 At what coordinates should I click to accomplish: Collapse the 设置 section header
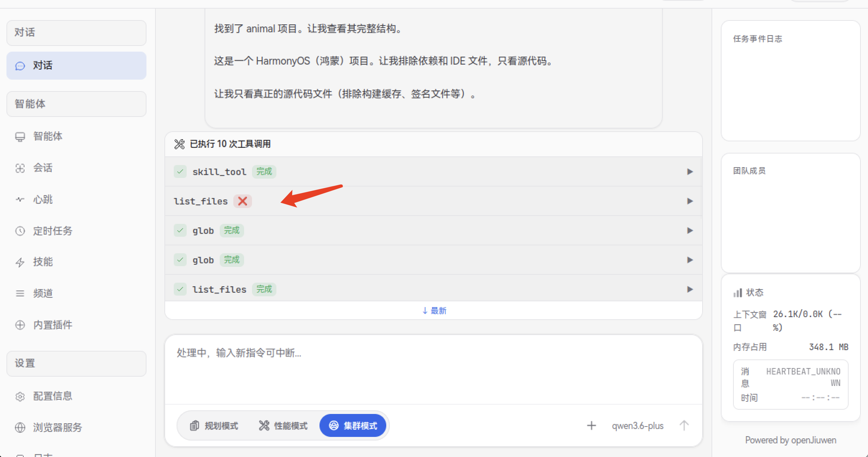point(76,363)
